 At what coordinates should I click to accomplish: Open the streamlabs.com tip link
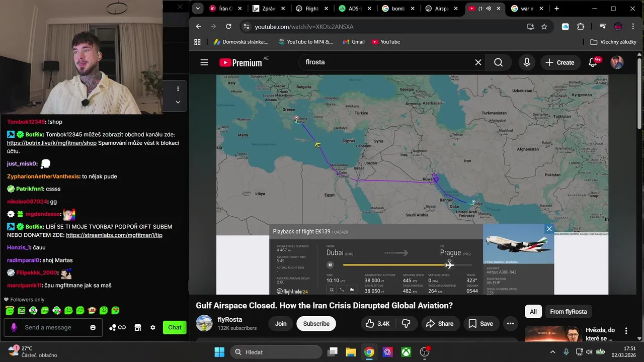point(114,235)
